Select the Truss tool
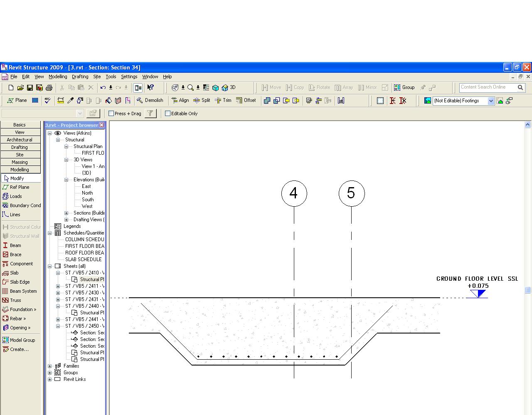This screenshot has width=532, height=415. coord(15,300)
